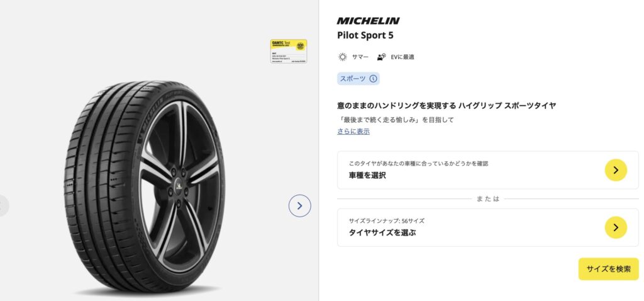
Task: Select the スポーツ category tag
Action: click(x=352, y=79)
